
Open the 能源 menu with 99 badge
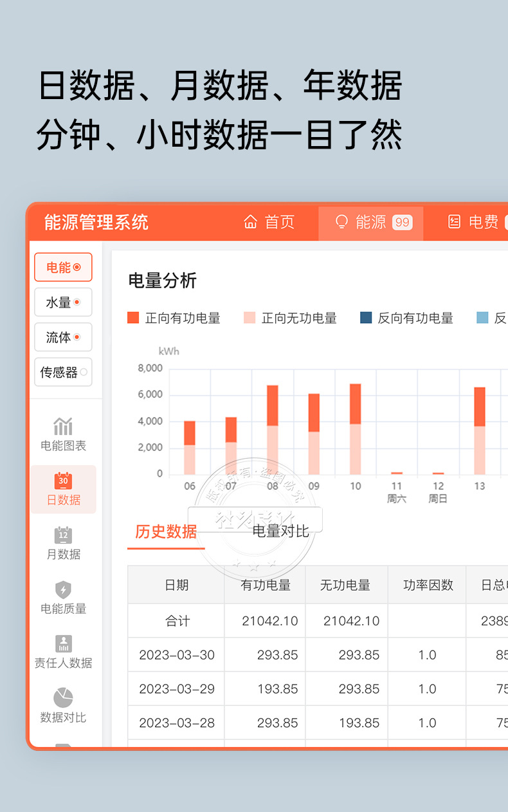pos(371,223)
